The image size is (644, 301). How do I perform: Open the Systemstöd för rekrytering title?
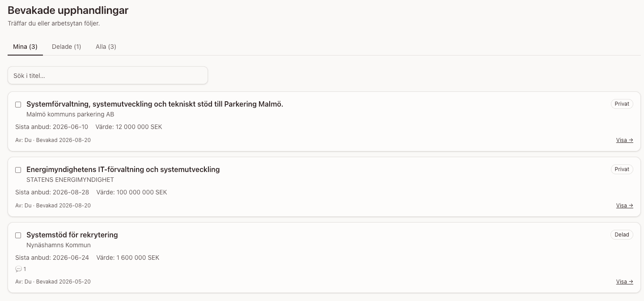(72, 235)
